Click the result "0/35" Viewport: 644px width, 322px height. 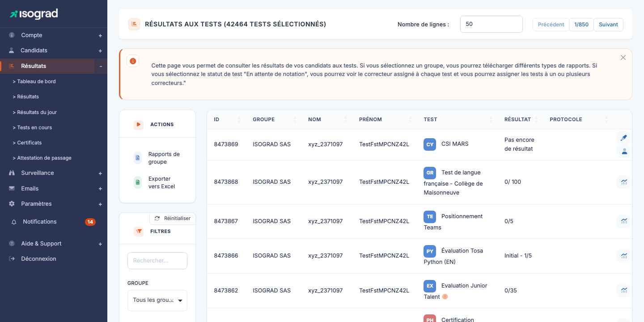(511, 291)
